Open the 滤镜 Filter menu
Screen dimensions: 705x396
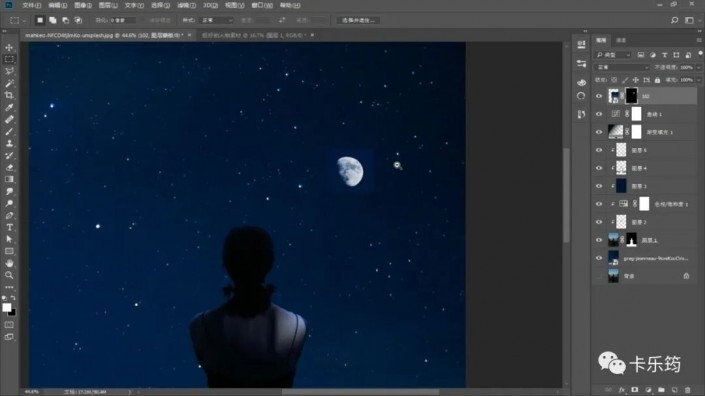coord(186,5)
